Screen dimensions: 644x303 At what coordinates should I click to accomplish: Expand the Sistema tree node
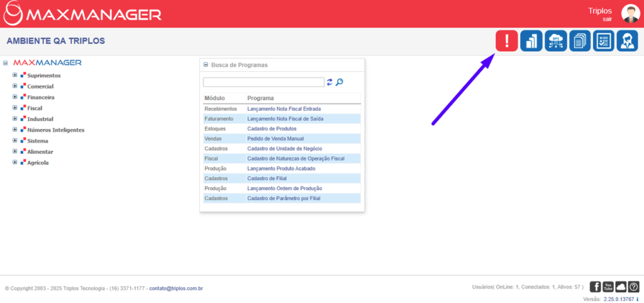tap(15, 140)
